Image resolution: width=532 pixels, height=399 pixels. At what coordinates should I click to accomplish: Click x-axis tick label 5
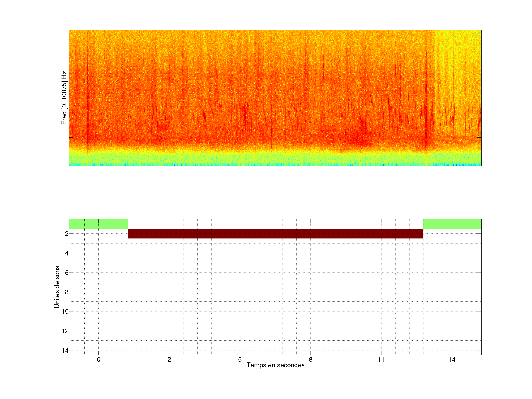coord(240,359)
